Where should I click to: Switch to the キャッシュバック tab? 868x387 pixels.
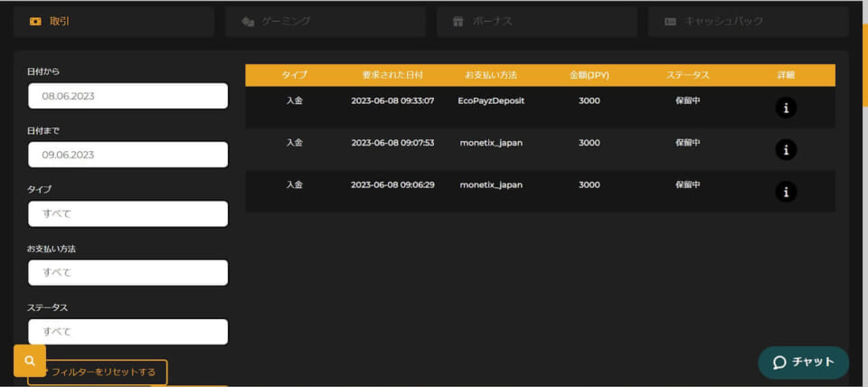[748, 22]
